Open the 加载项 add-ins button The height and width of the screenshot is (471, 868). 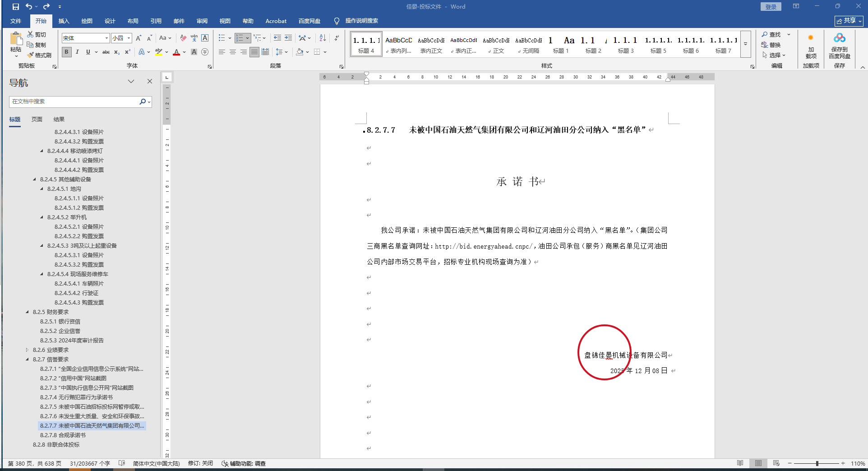pos(811,46)
